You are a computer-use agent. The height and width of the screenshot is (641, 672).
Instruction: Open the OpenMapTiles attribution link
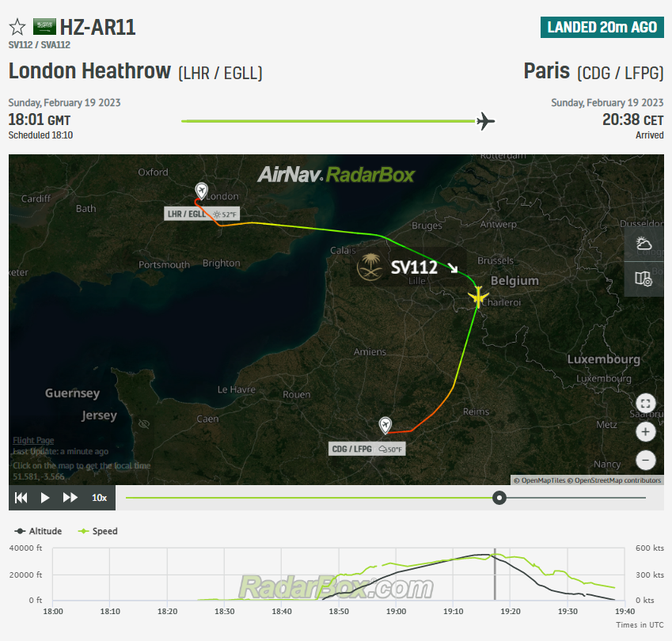point(540,480)
